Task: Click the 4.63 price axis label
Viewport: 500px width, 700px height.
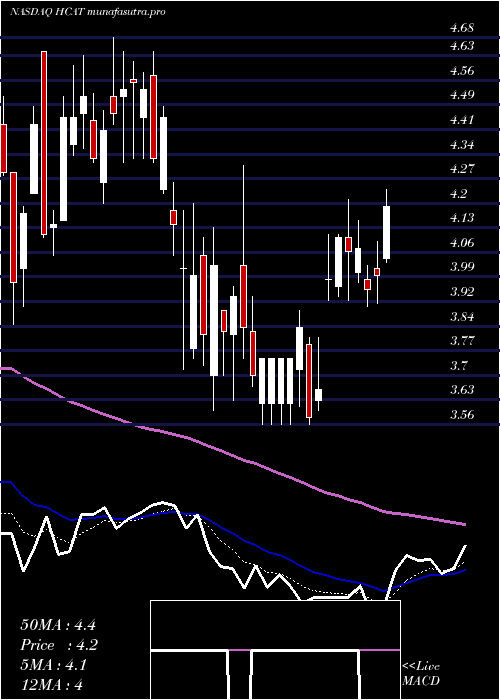Action: point(461,46)
